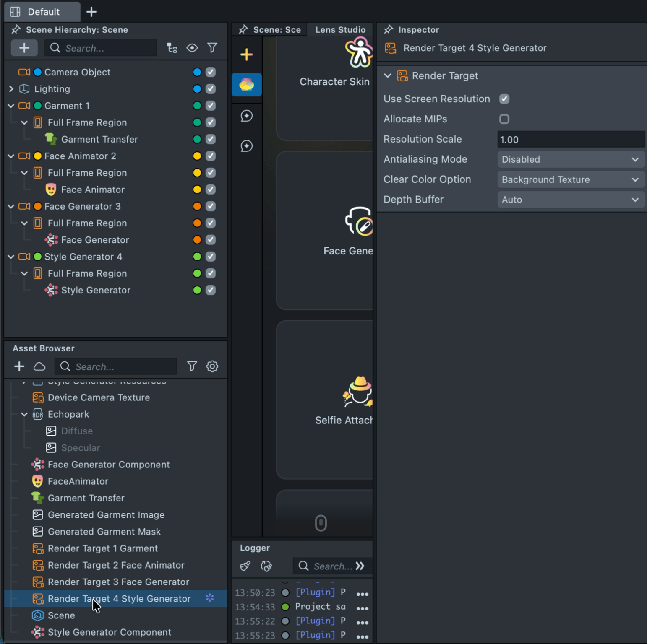Image resolution: width=647 pixels, height=644 pixels.
Task: Expand the Lighting tree item
Action: click(11, 89)
